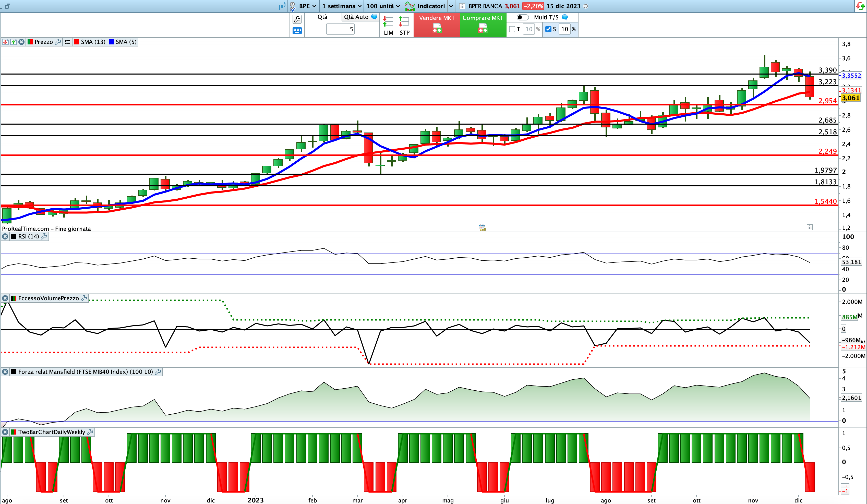The image size is (867, 504).
Task: Click the T percentage input field
Action: point(529,29)
